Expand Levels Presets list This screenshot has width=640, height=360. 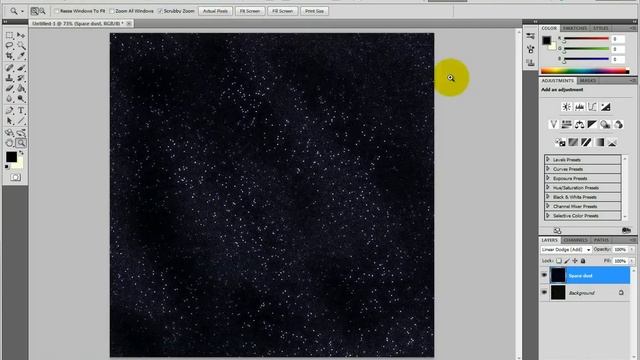(548, 159)
